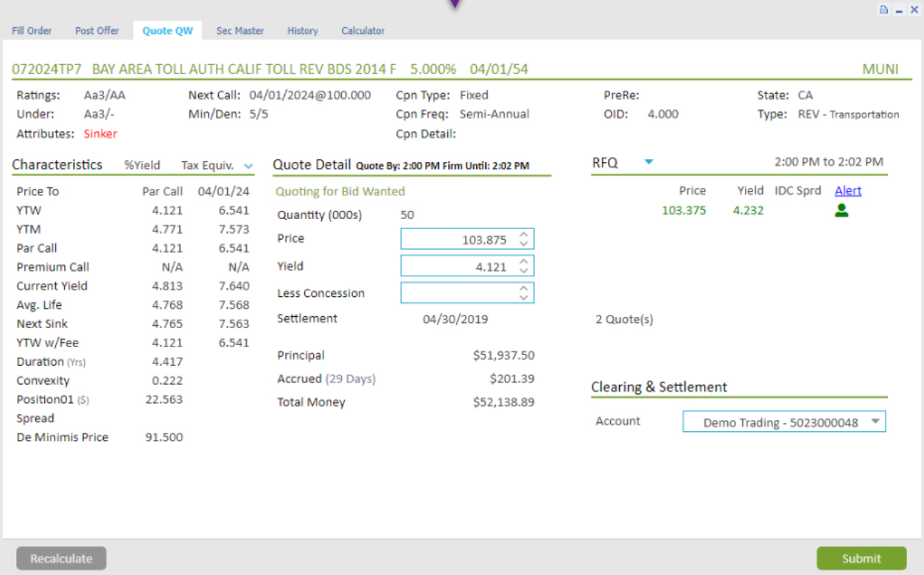
Task: Click the Recalculate button
Action: (x=61, y=559)
